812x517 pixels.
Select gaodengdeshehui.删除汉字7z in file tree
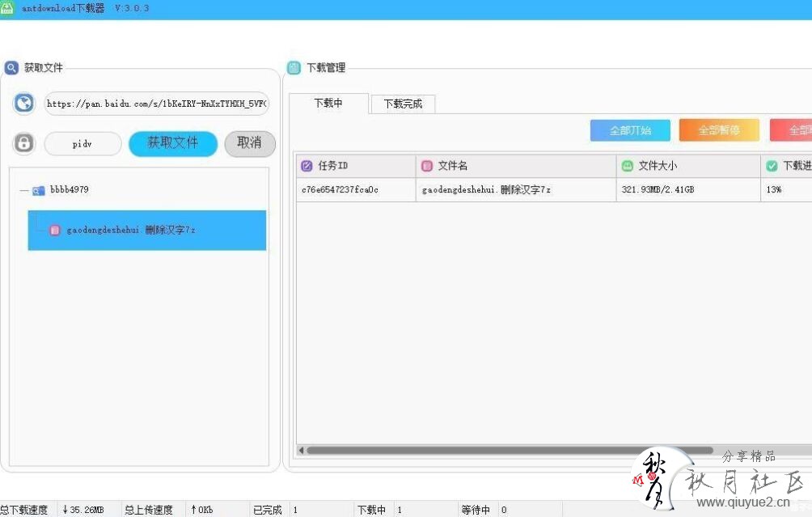147,230
